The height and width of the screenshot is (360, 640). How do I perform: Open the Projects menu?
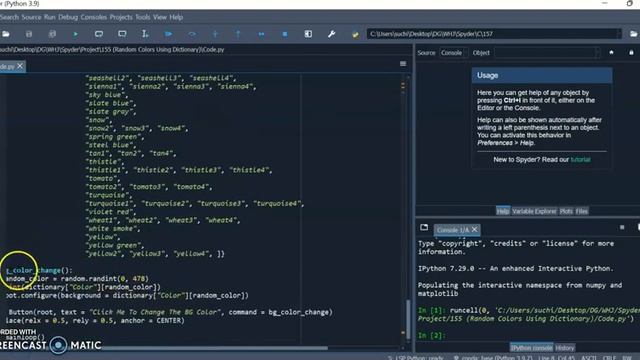click(121, 17)
